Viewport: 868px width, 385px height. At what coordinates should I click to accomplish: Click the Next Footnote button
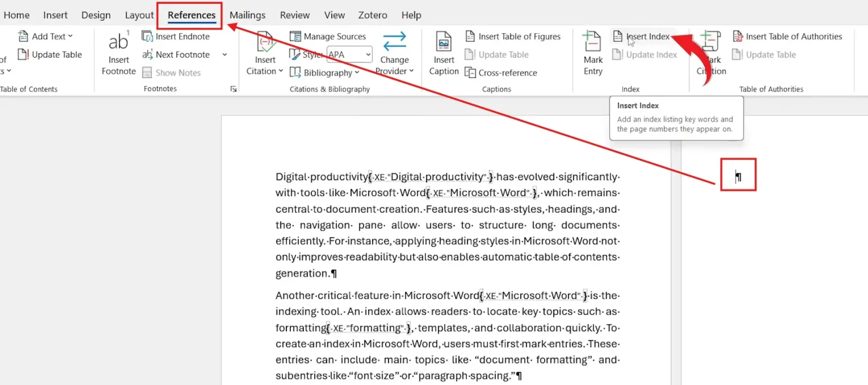point(176,54)
